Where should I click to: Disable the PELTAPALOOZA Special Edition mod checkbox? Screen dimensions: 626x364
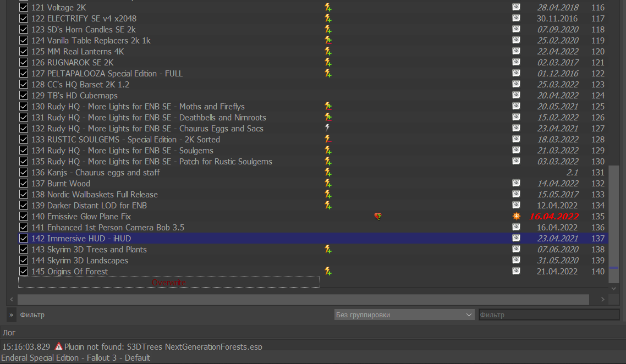[24, 73]
